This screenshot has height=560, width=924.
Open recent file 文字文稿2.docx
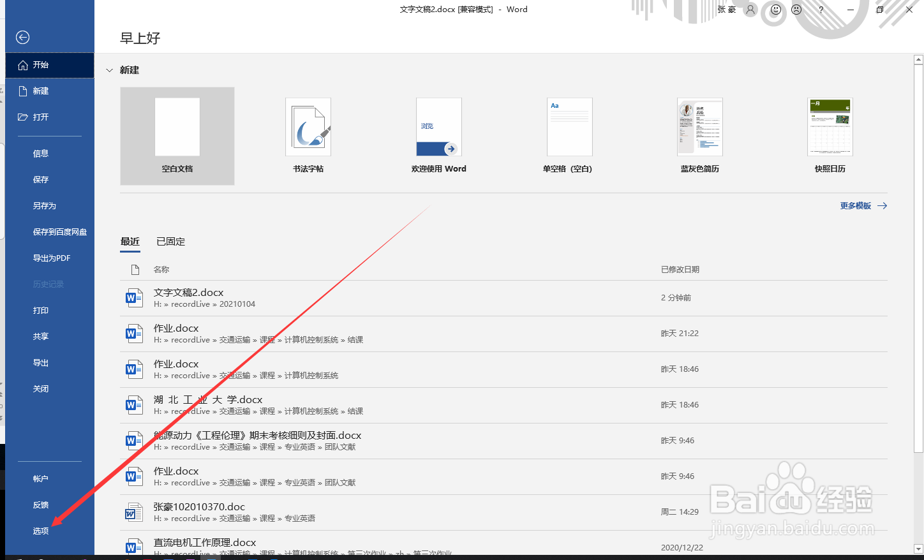coord(503,298)
